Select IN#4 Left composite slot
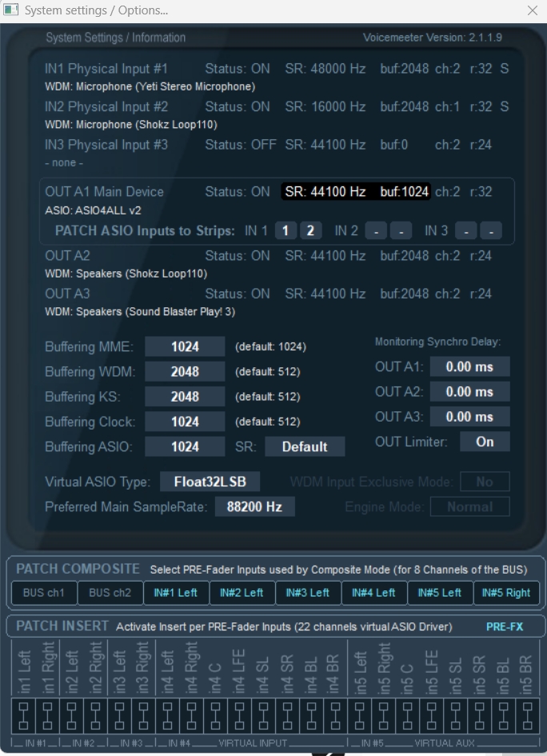This screenshot has width=547, height=756. tap(374, 593)
